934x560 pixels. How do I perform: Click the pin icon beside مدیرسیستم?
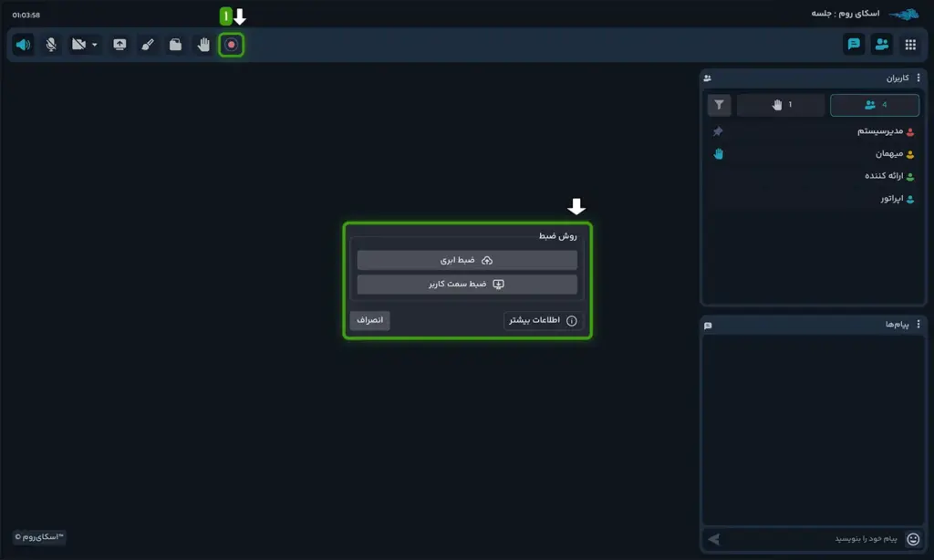tap(718, 131)
